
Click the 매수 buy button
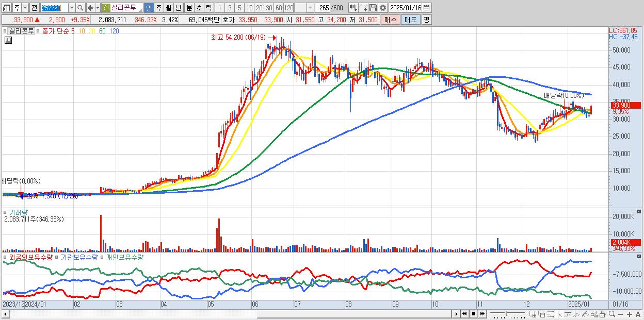[391, 20]
